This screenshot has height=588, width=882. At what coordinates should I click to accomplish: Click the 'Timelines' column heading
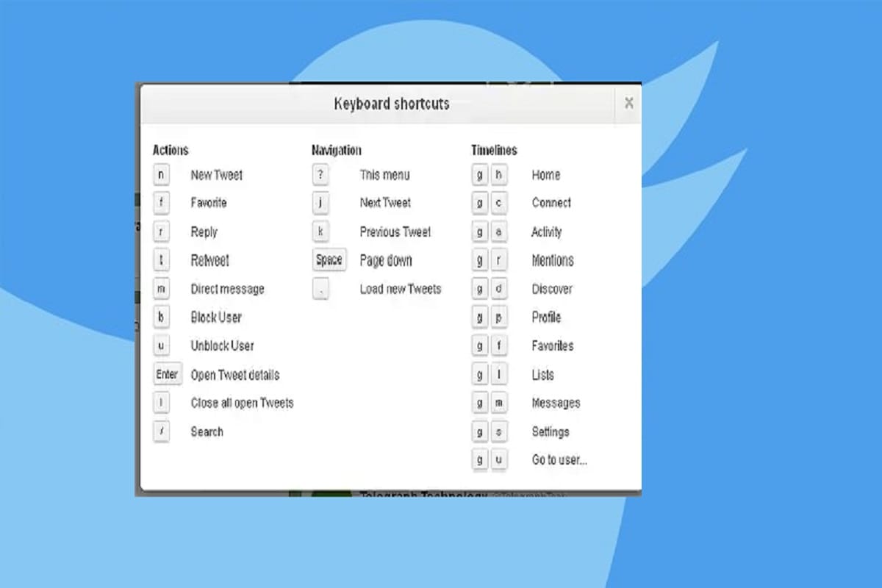pyautogui.click(x=494, y=150)
